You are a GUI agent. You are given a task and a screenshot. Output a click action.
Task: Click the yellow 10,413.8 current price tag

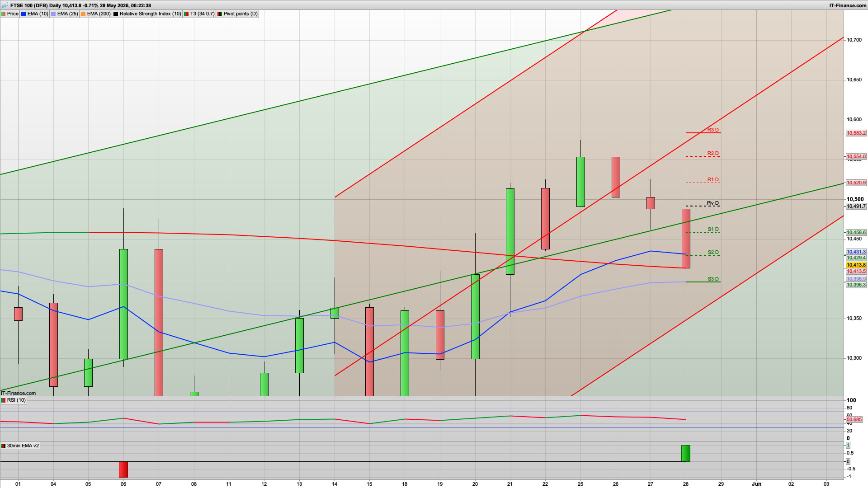pos(856,265)
